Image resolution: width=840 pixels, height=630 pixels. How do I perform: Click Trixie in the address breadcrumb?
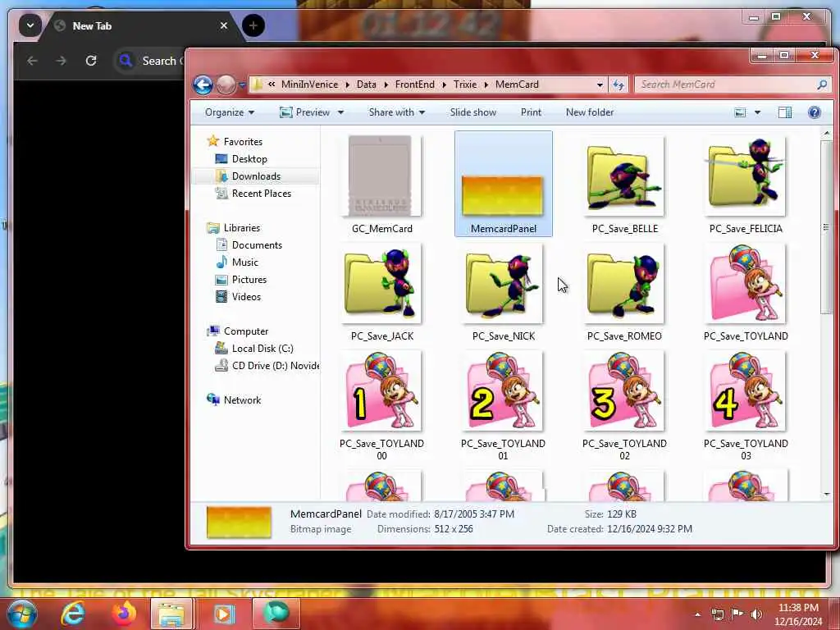click(465, 84)
